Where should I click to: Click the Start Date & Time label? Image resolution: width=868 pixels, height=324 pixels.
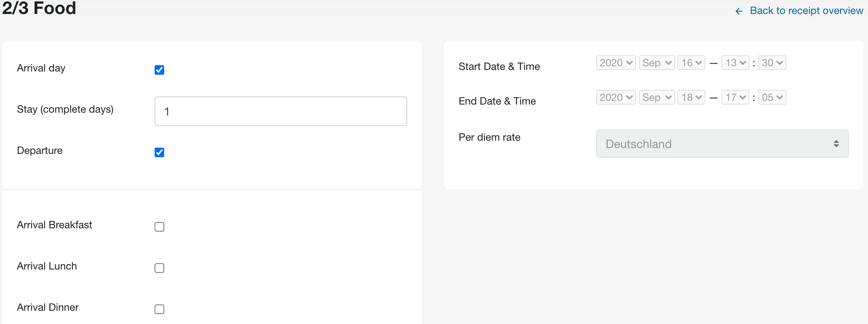coord(499,67)
